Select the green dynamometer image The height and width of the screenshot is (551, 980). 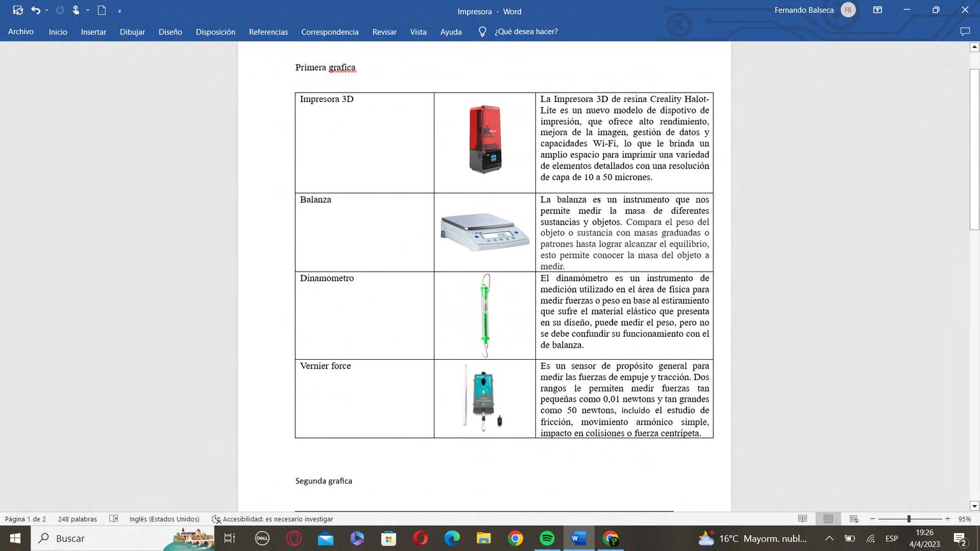[486, 315]
